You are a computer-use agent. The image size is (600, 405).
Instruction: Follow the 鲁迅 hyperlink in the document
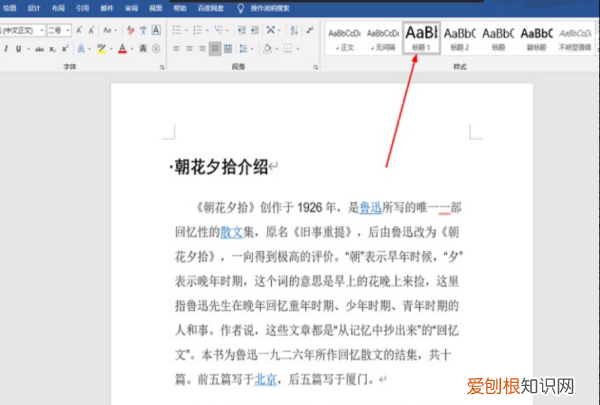coord(370,207)
